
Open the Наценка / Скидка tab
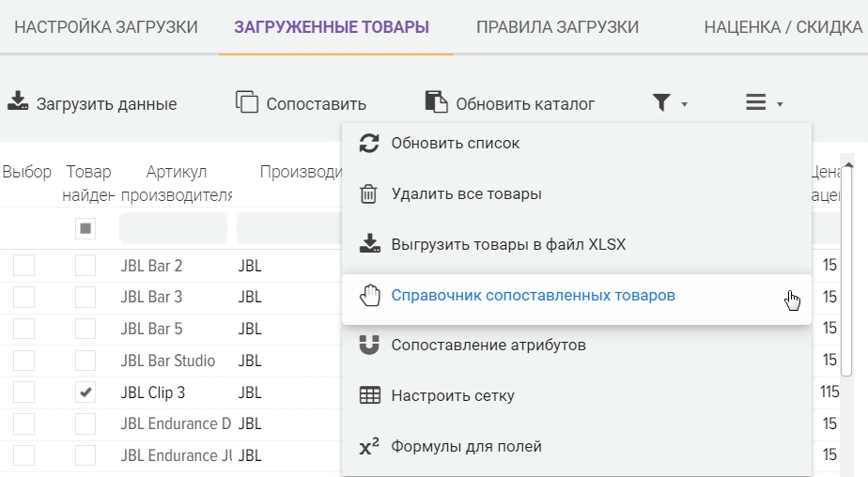pyautogui.click(x=783, y=27)
